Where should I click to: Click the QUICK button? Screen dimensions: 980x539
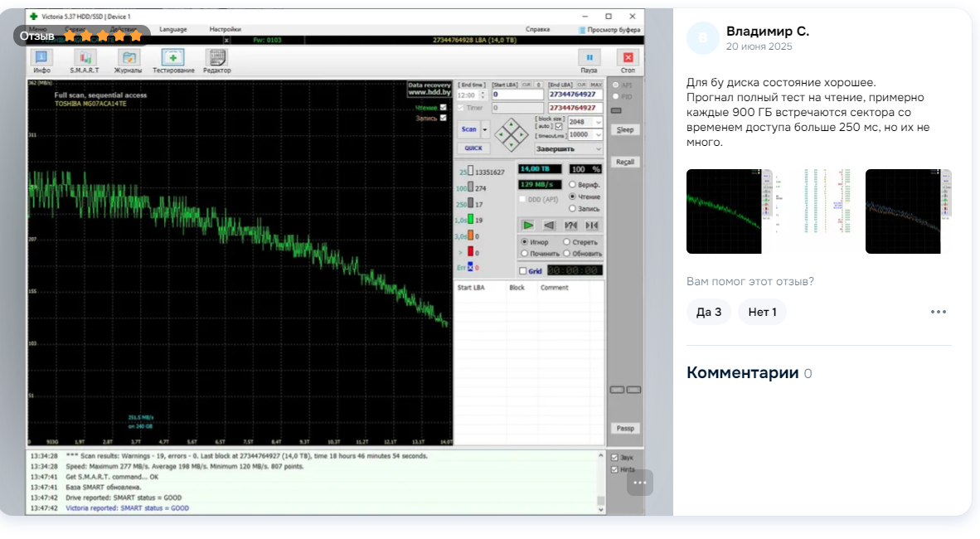coord(473,148)
